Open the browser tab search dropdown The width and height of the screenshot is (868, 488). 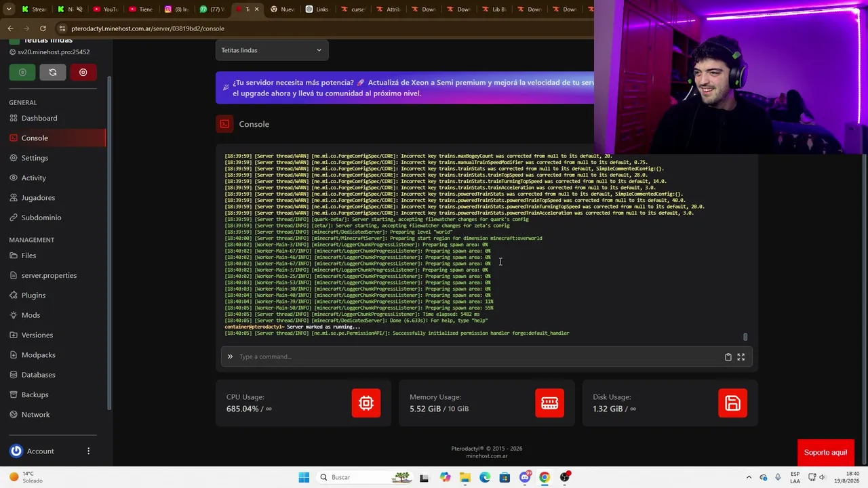click(x=9, y=9)
